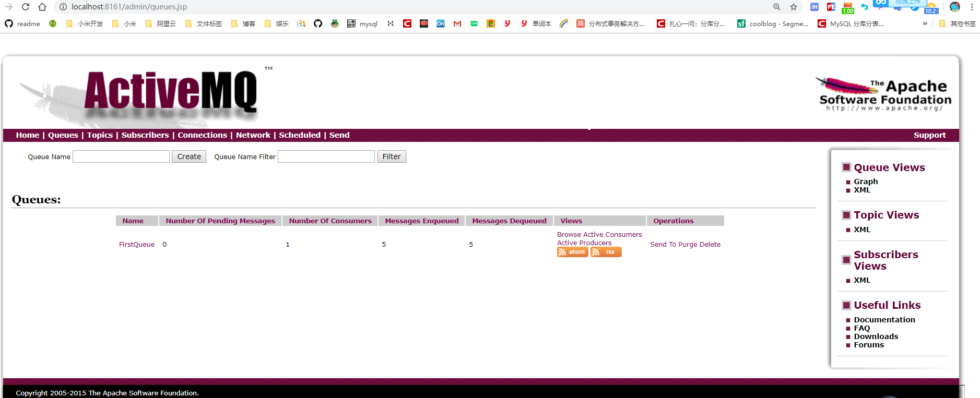Go to Home in the ActiveMQ menu
Screen dimensions: 980x398
pos(28,135)
